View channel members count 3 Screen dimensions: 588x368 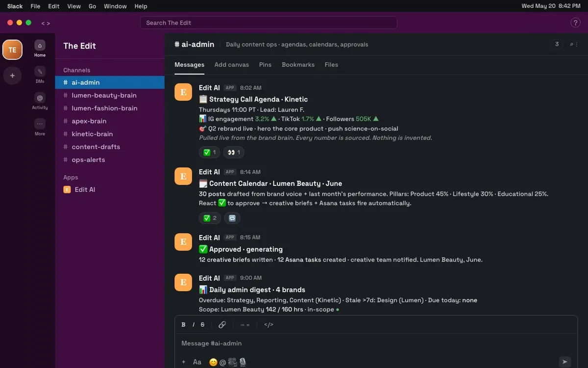tap(557, 44)
